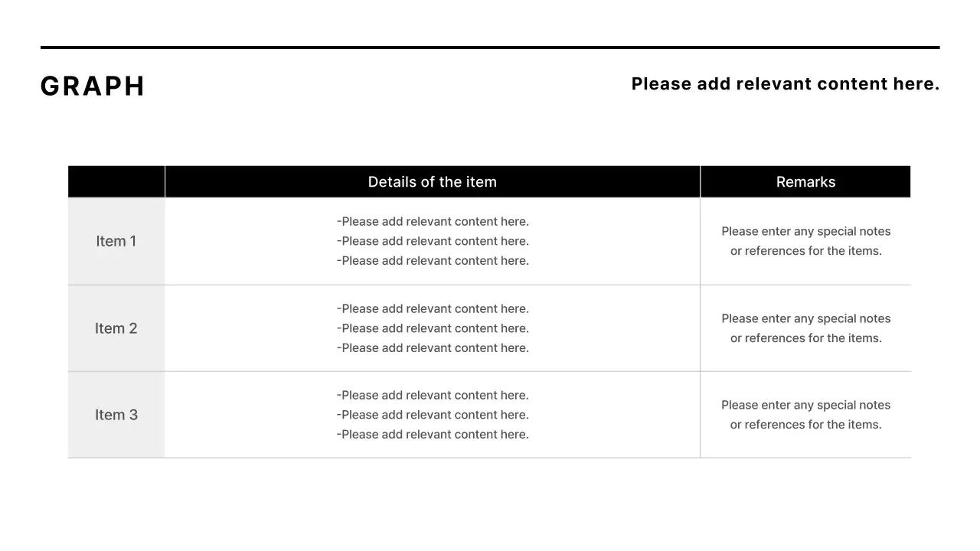Image resolution: width=980 pixels, height=551 pixels.
Task: Click the last detail line in Item 2 row
Action: pos(433,348)
